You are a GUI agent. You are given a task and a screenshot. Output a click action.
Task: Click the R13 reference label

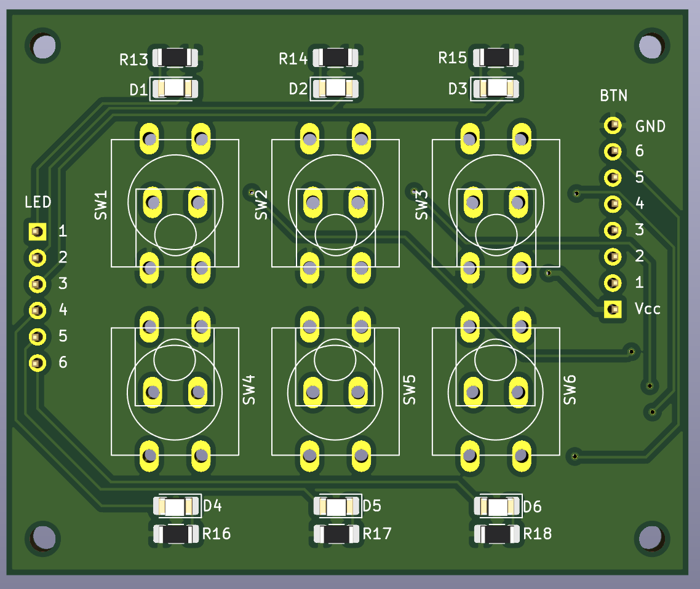pos(133,60)
